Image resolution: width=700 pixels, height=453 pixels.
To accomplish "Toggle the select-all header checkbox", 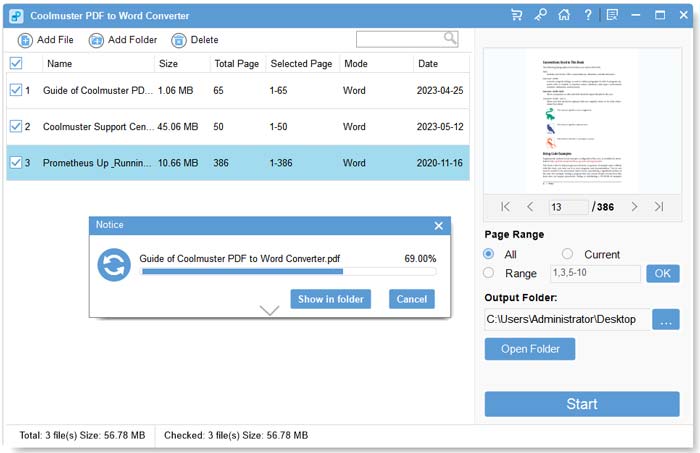I will coord(16,63).
